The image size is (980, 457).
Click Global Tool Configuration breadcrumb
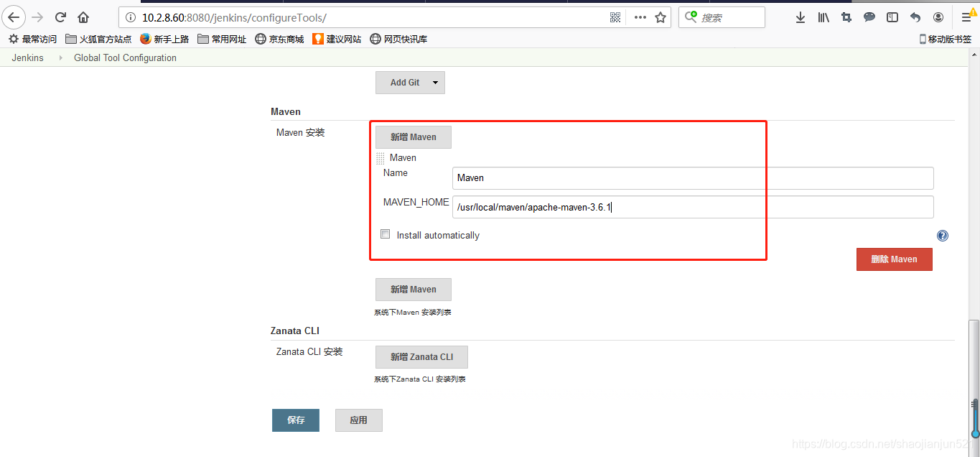(x=125, y=58)
